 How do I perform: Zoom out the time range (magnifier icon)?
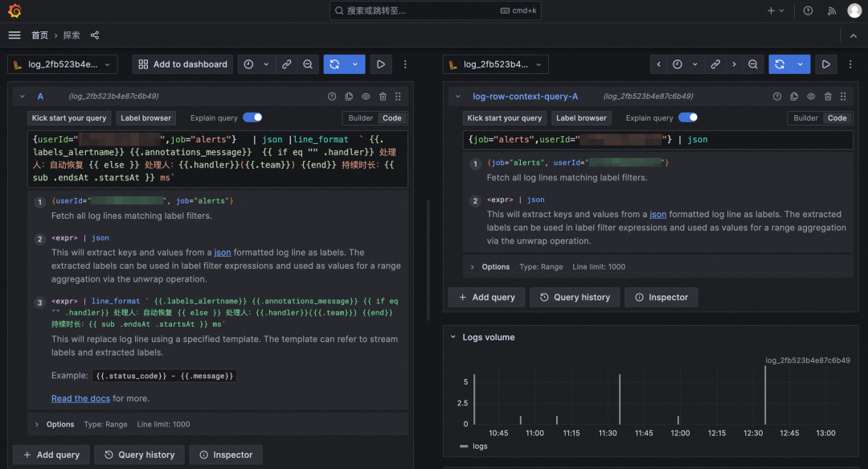[308, 64]
